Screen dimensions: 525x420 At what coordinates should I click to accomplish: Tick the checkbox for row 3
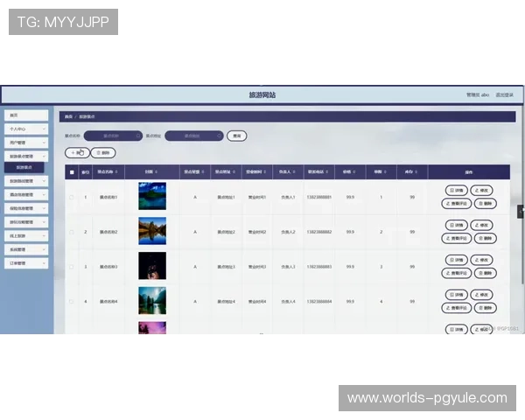tap(72, 266)
